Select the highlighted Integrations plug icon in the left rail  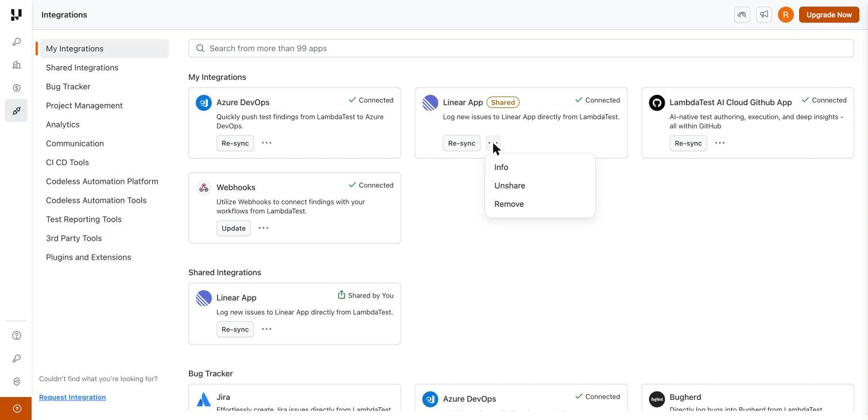coord(17,110)
